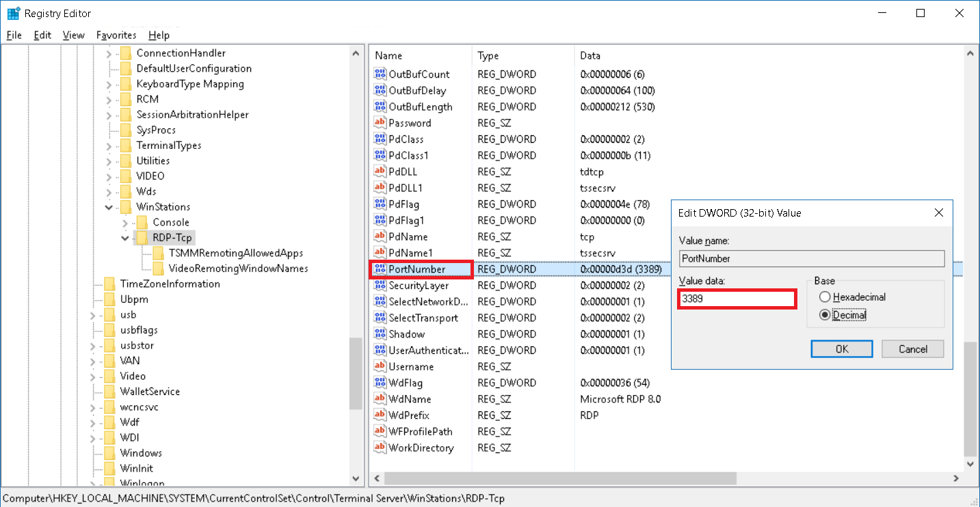Image resolution: width=980 pixels, height=507 pixels.
Task: Select the Hexadecimal base option
Action: tap(825, 297)
